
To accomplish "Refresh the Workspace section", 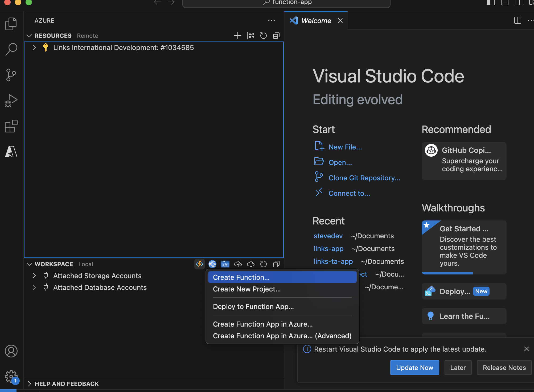I will tap(263, 264).
